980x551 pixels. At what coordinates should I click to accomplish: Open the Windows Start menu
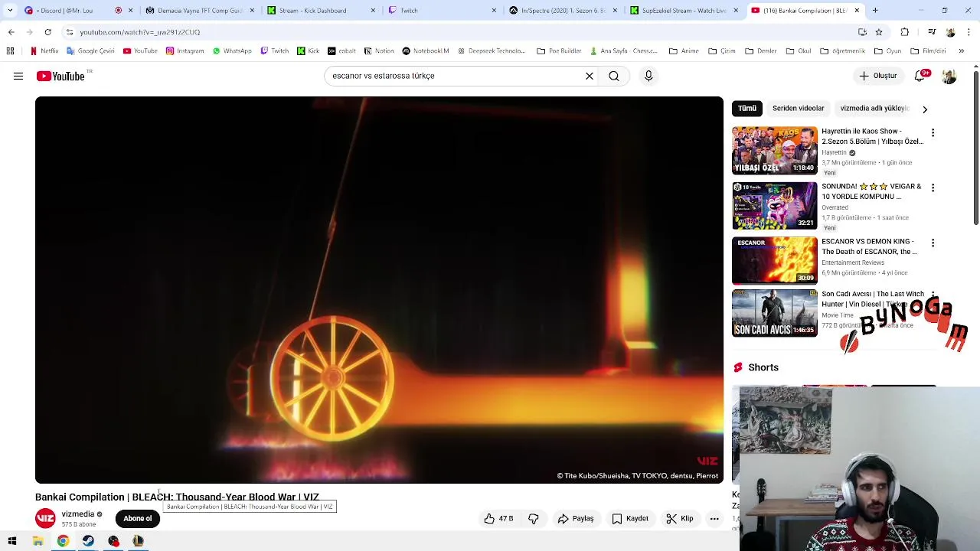pyautogui.click(x=12, y=541)
